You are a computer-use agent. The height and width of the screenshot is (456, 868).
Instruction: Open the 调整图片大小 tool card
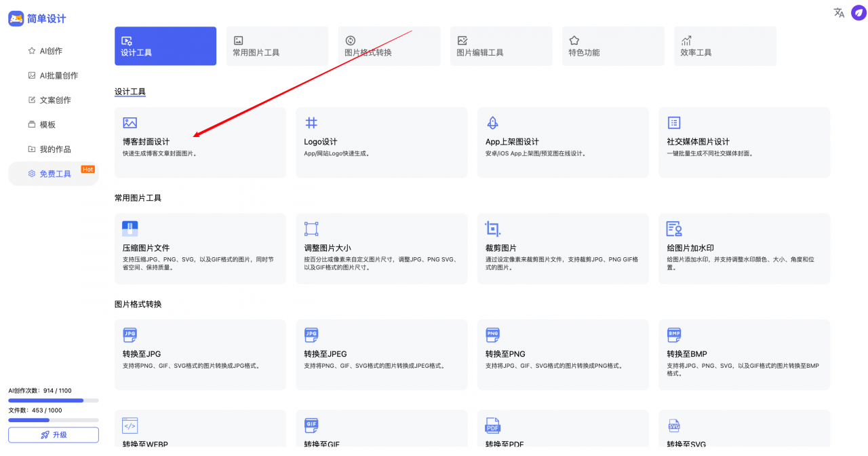click(x=381, y=248)
